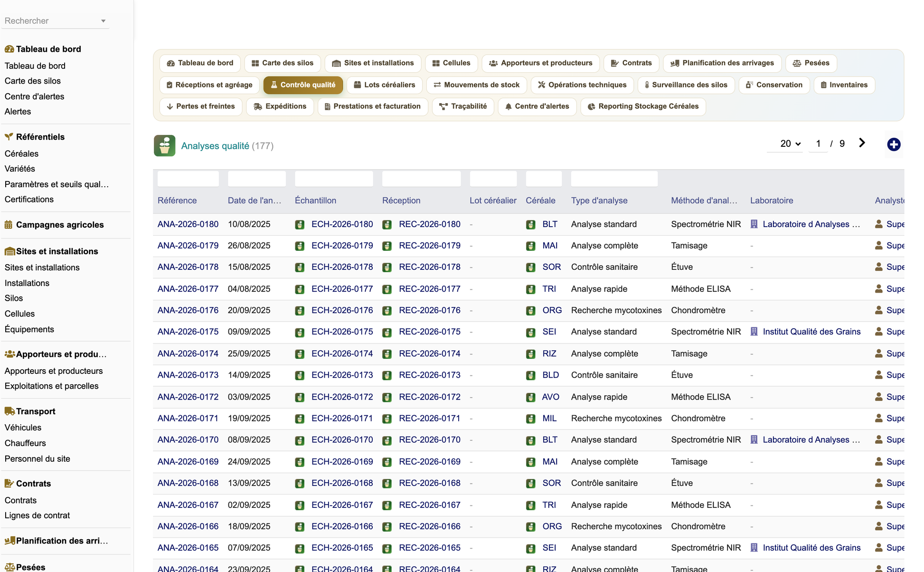Open cereal SOR link in row 0178
Viewport: 924px width, 572px height.
coord(552,267)
